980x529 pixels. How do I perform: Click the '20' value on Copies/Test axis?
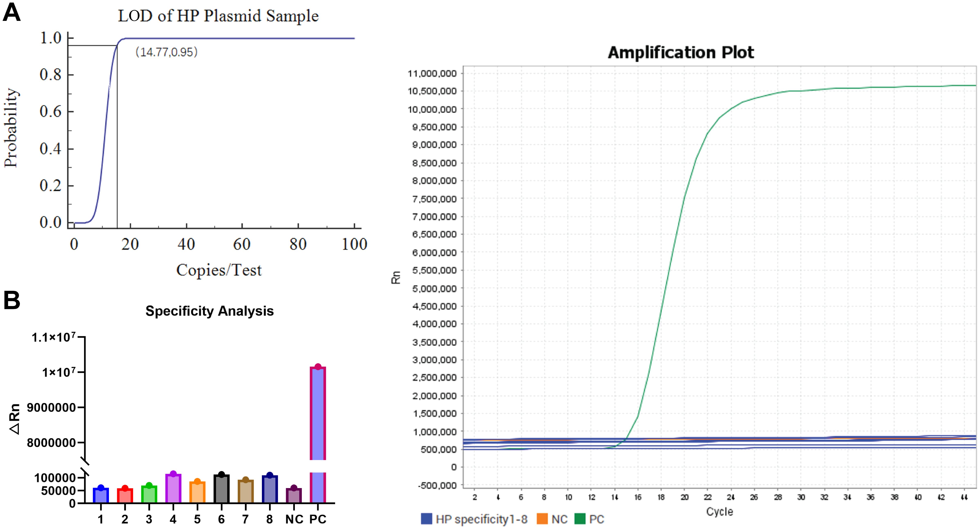pyautogui.click(x=130, y=244)
